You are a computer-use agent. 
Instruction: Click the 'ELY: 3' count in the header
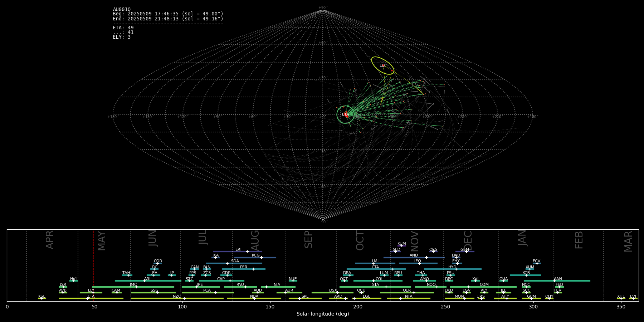point(122,37)
